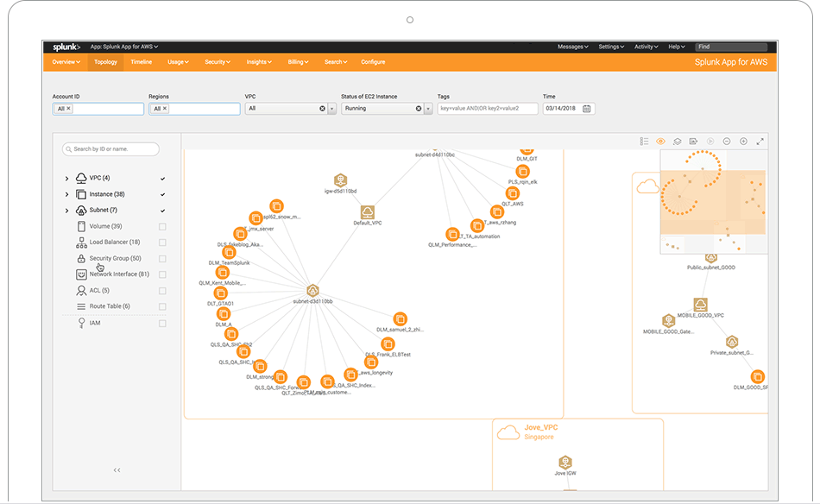
Task: Uncheck the Instance (38) layer checkmark
Action: [162, 194]
